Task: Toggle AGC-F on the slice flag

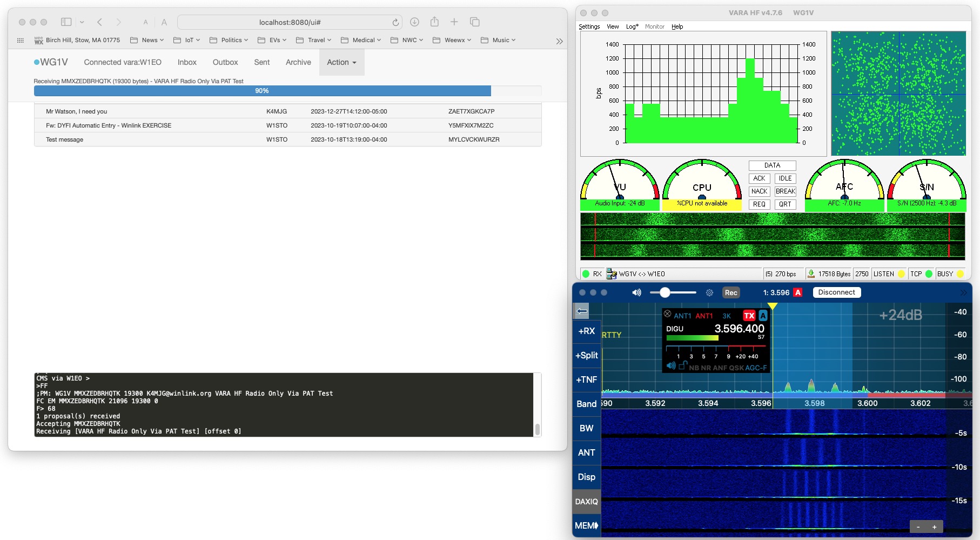Action: 756,368
